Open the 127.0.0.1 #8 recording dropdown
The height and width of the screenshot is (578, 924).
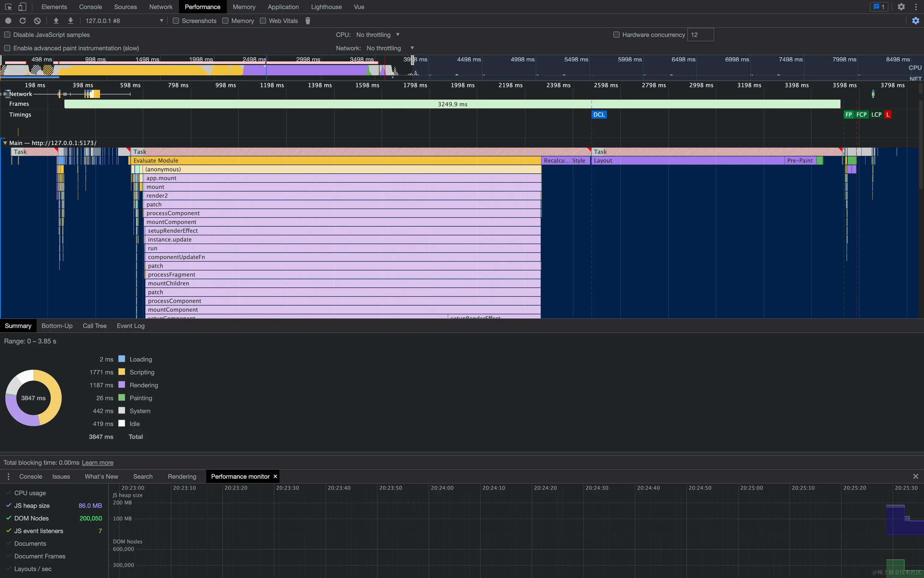pos(124,21)
